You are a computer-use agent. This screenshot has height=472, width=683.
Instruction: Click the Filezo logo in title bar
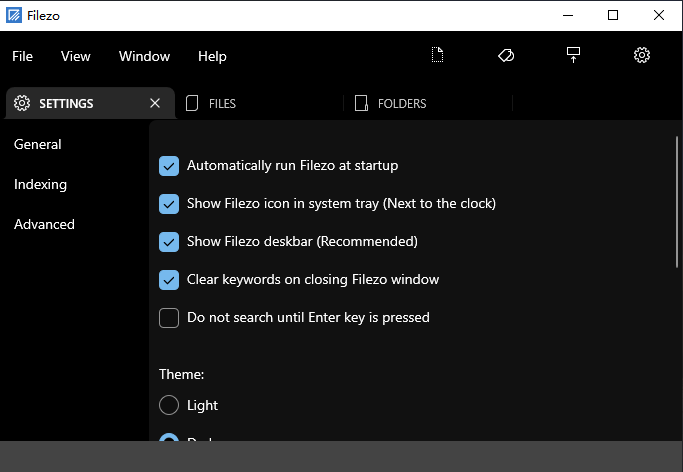coord(15,15)
